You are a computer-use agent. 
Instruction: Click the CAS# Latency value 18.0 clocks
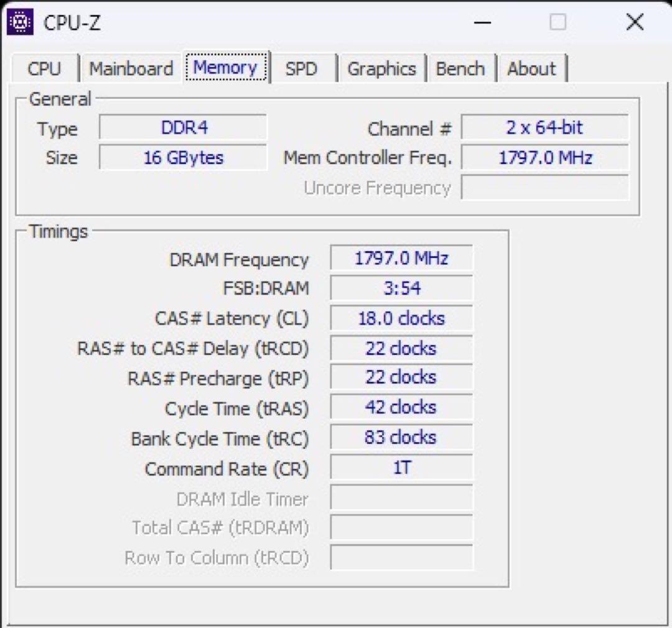coord(401,318)
